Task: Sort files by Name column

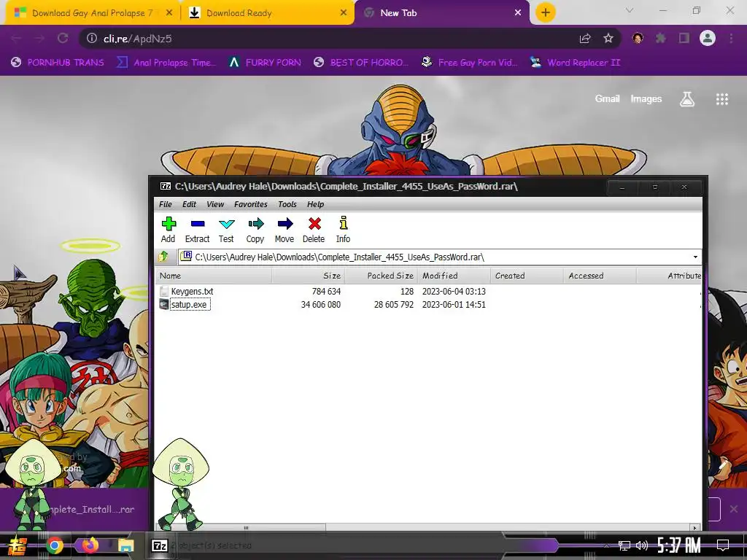Action: 214,276
